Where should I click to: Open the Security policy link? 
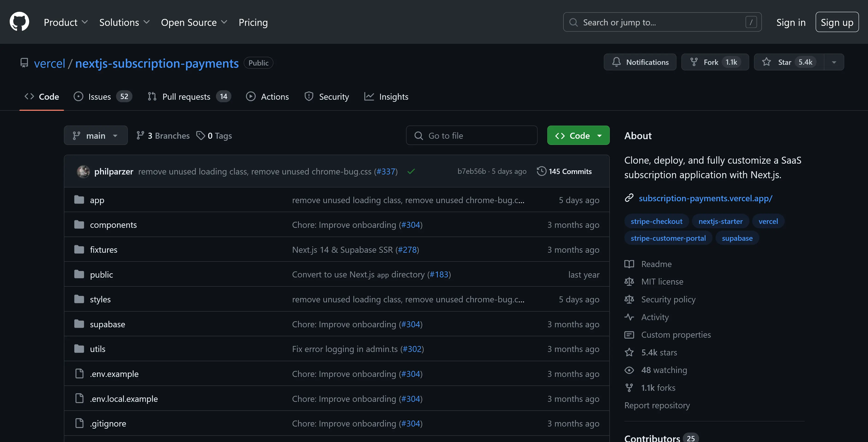click(x=668, y=299)
